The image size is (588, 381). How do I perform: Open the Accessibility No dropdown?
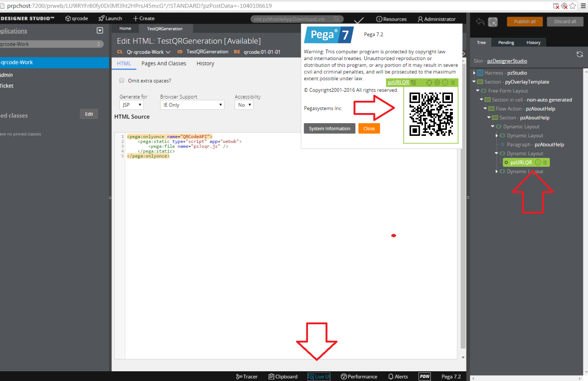(244, 105)
